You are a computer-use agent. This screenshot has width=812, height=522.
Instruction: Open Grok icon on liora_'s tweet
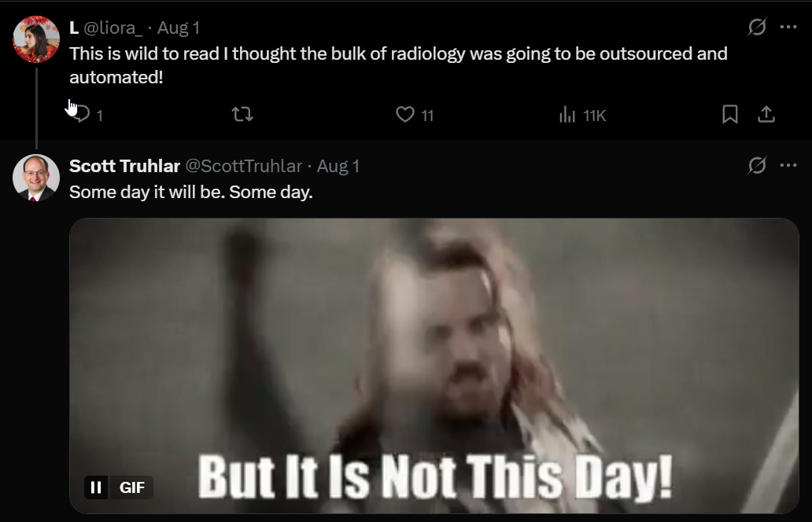point(757,27)
